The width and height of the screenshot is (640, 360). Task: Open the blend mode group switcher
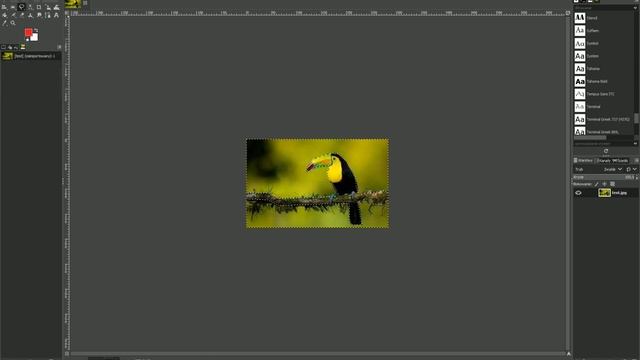click(632, 169)
